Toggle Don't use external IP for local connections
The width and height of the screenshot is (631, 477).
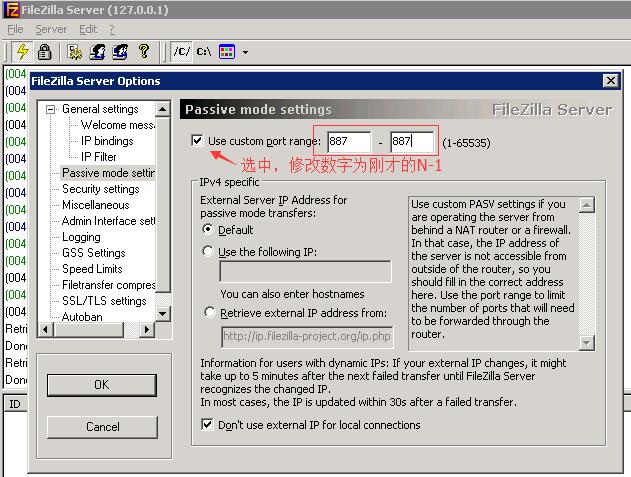(207, 425)
